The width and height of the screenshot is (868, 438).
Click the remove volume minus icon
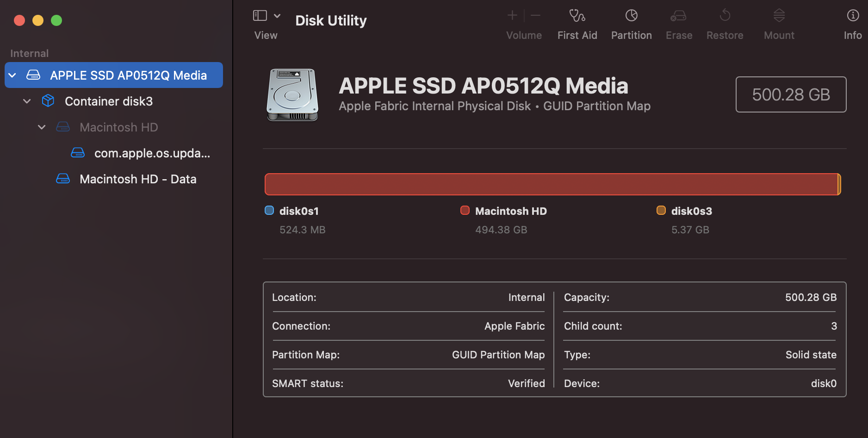coord(535,16)
